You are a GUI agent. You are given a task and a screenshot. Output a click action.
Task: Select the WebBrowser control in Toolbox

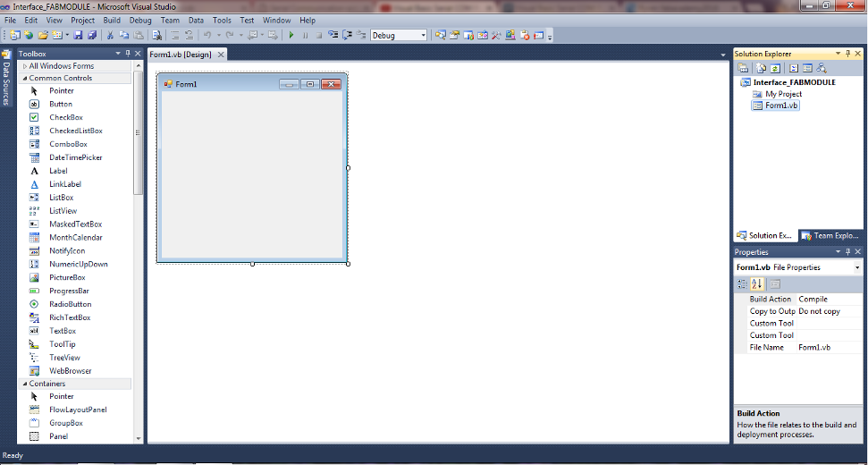point(71,371)
